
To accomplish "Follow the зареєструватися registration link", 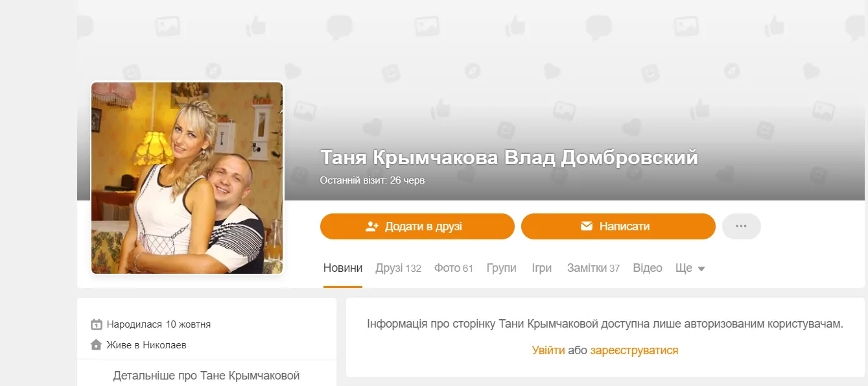I will [x=634, y=350].
